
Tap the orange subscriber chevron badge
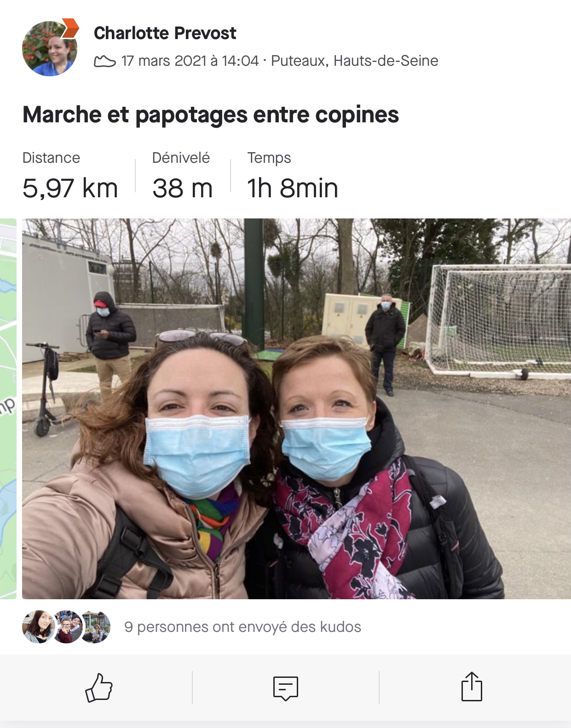70,28
